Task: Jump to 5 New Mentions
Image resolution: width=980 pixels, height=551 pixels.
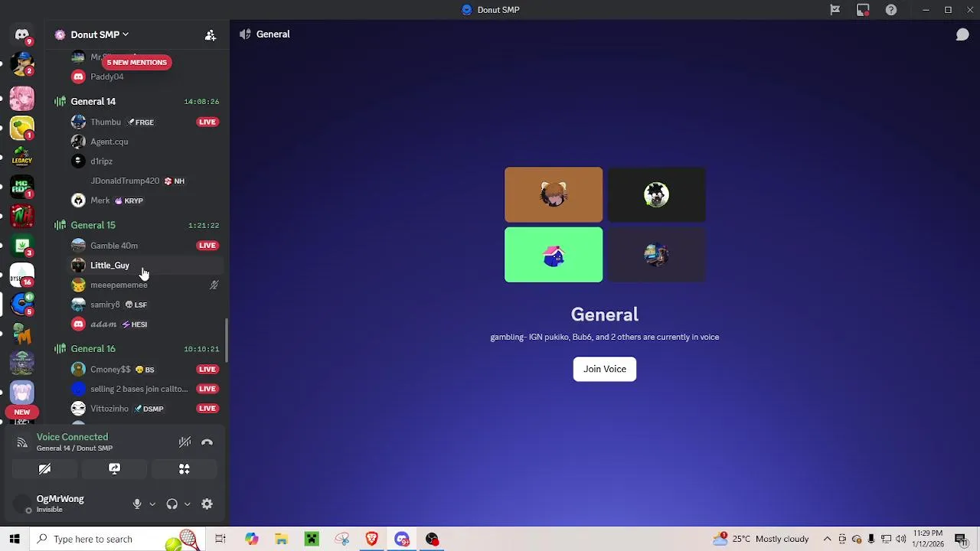Action: [x=136, y=62]
